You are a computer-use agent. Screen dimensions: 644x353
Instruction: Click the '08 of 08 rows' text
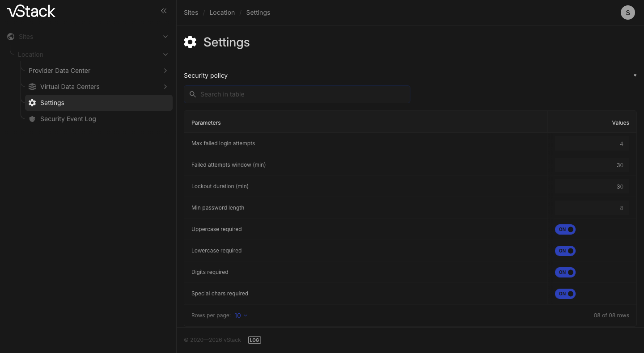611,315
